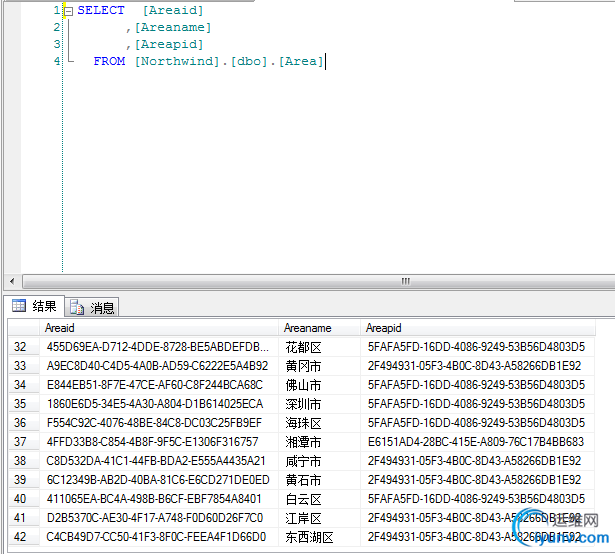This screenshot has height=554, width=615.
Task: Select row header 42 in results grid
Action: coord(24,537)
